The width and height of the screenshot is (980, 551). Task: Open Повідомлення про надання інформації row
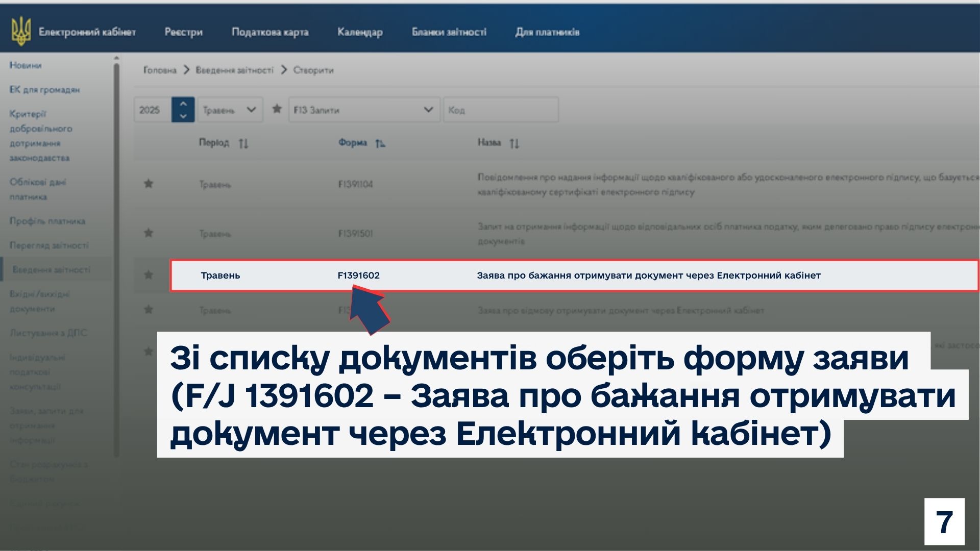click(x=728, y=184)
